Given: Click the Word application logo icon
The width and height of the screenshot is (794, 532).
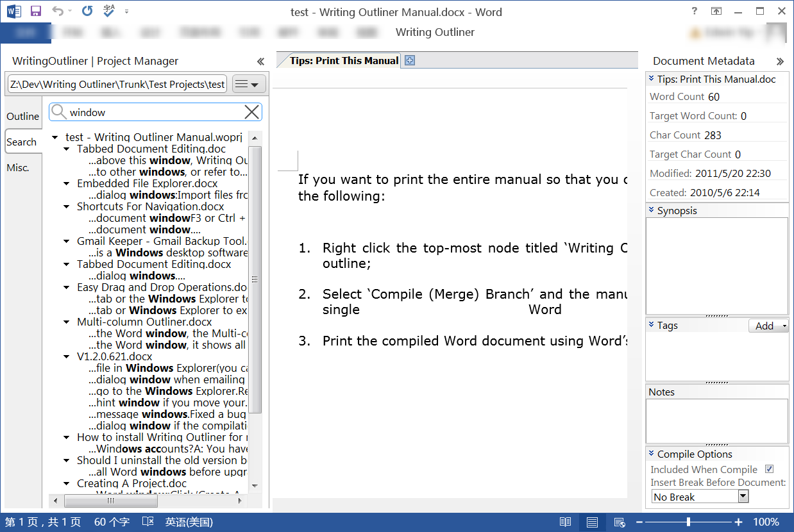Looking at the screenshot, I should coord(13,11).
